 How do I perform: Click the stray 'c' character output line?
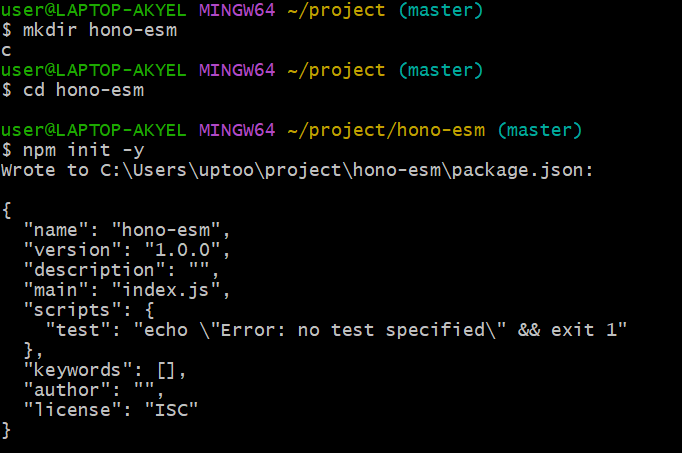(x=6, y=51)
